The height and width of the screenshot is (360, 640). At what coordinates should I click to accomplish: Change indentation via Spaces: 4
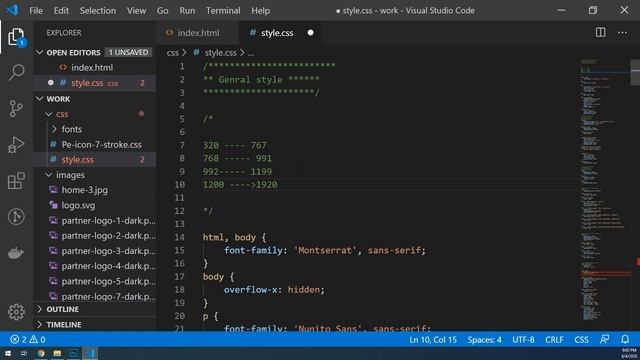tap(484, 340)
